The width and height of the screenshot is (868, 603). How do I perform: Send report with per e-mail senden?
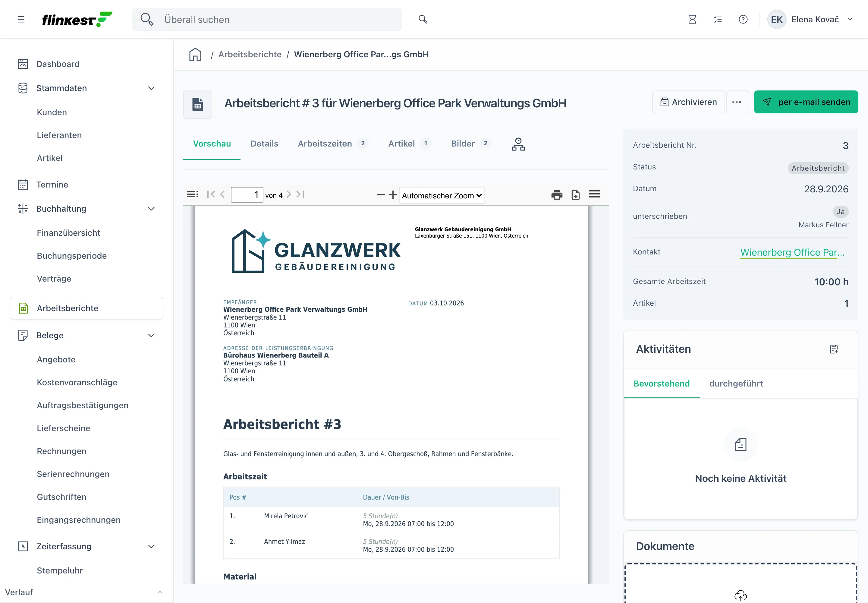pos(806,102)
